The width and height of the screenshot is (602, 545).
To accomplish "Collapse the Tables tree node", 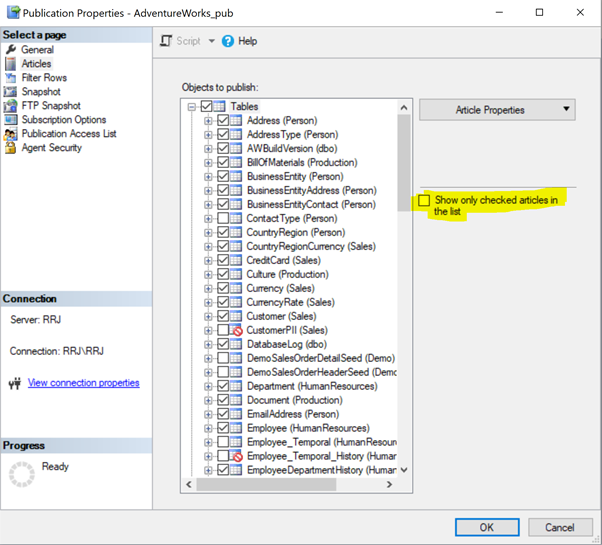I will point(192,107).
